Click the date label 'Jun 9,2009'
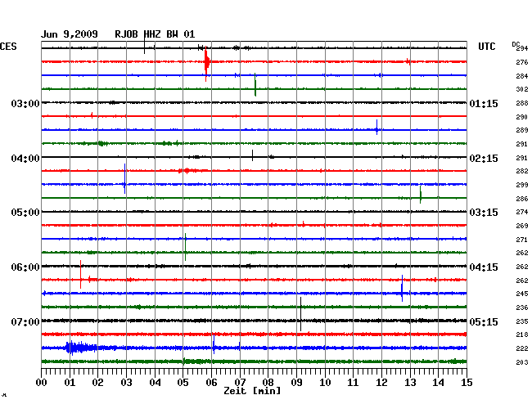532x404 pixels. pyautogui.click(x=70, y=34)
